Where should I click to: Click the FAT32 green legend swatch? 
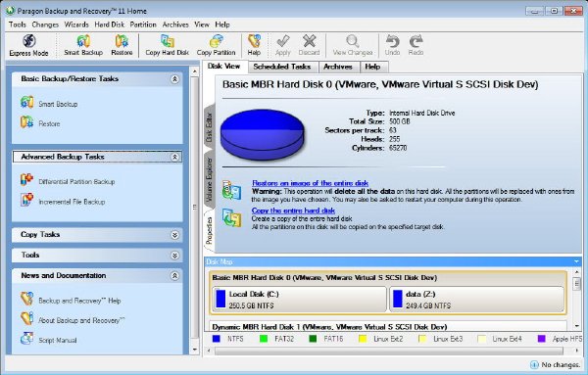click(264, 339)
